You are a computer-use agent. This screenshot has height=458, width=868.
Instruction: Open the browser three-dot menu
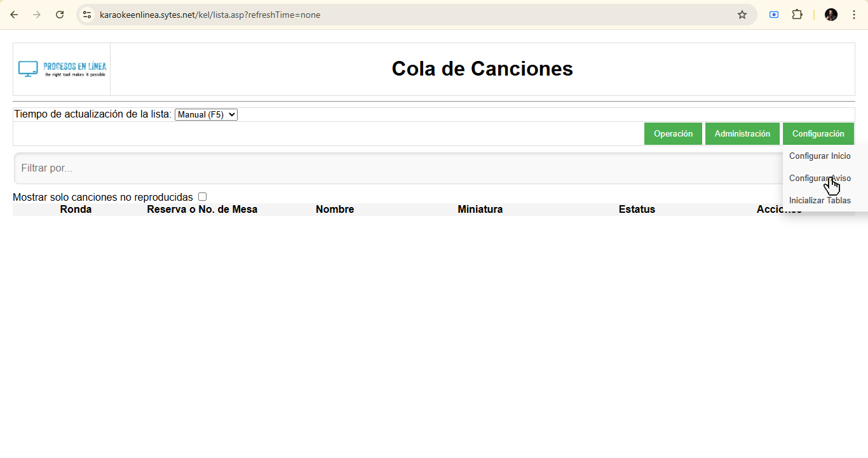pos(854,14)
